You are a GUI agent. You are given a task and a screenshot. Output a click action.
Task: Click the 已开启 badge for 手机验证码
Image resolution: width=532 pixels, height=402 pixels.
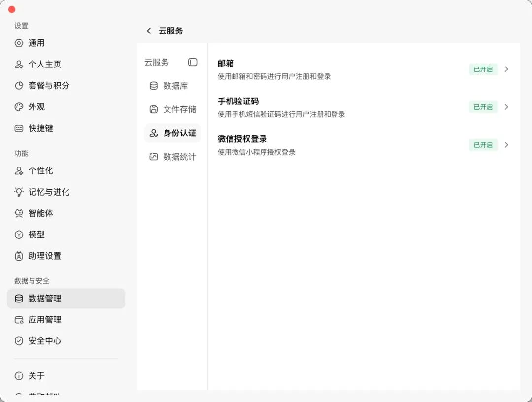[x=483, y=107]
